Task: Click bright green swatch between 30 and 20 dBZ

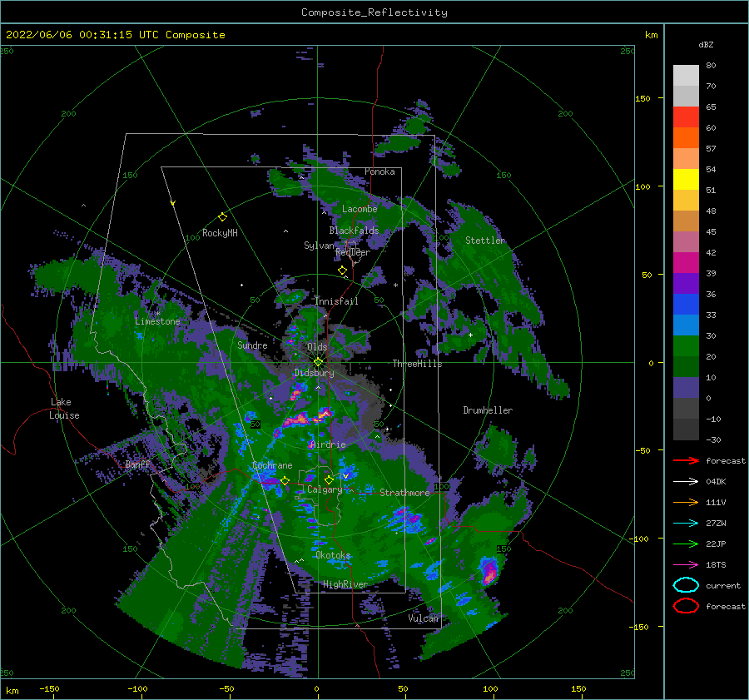Action: [686, 346]
